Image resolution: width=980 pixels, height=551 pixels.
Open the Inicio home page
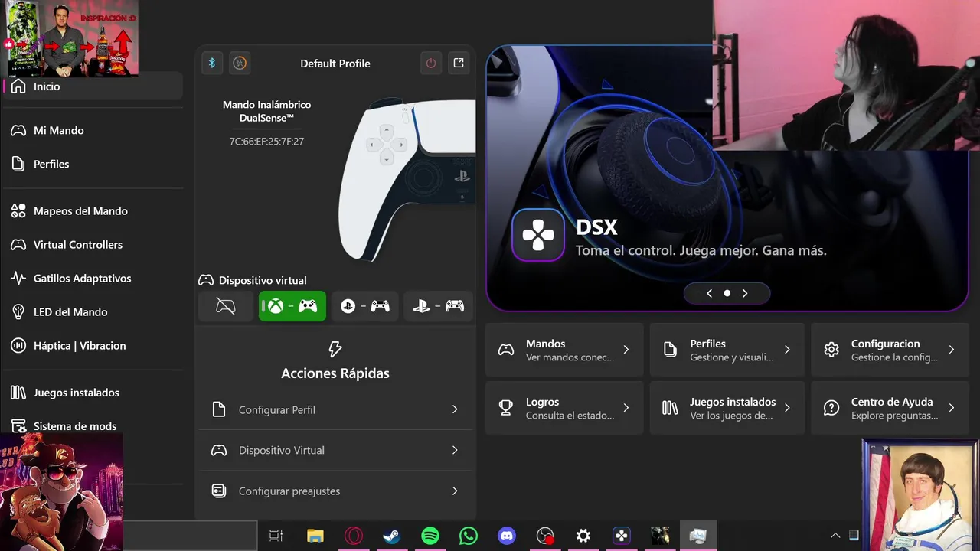(x=93, y=86)
